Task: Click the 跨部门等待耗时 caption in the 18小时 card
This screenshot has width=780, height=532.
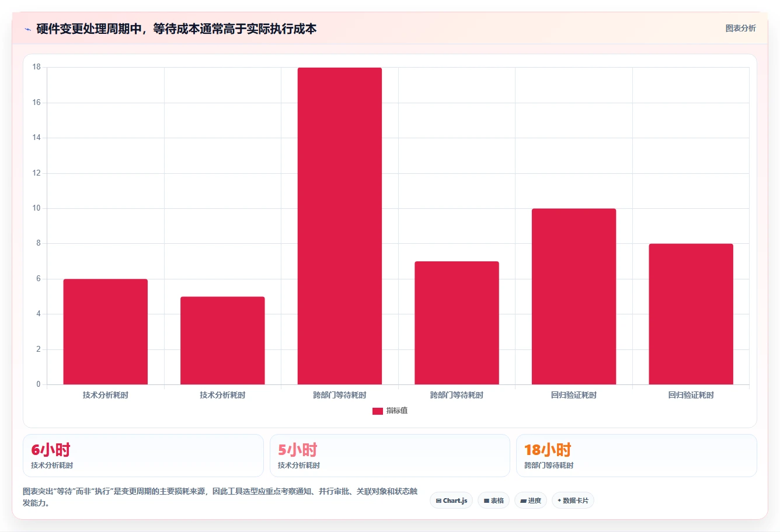Action: 549,466
